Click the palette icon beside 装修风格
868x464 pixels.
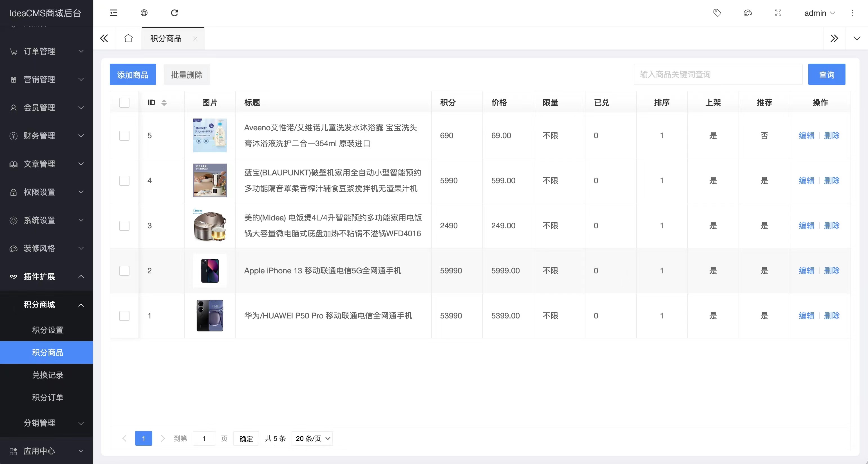click(x=14, y=249)
